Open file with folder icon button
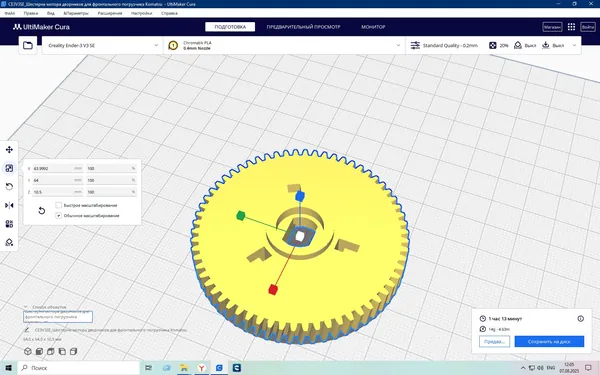This screenshot has height=375, width=600. (x=28, y=46)
